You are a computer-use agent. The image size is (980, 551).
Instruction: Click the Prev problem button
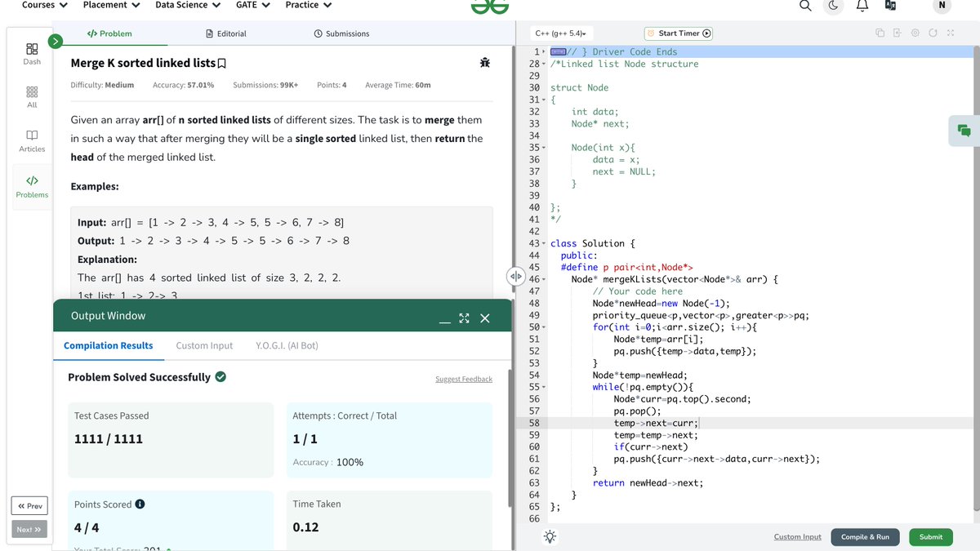coord(29,506)
